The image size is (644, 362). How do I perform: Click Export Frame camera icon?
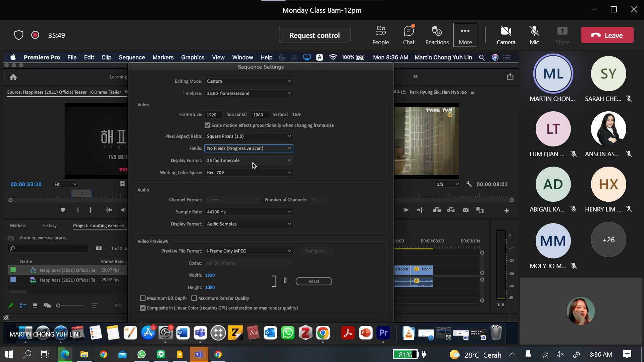pyautogui.click(x=466, y=210)
